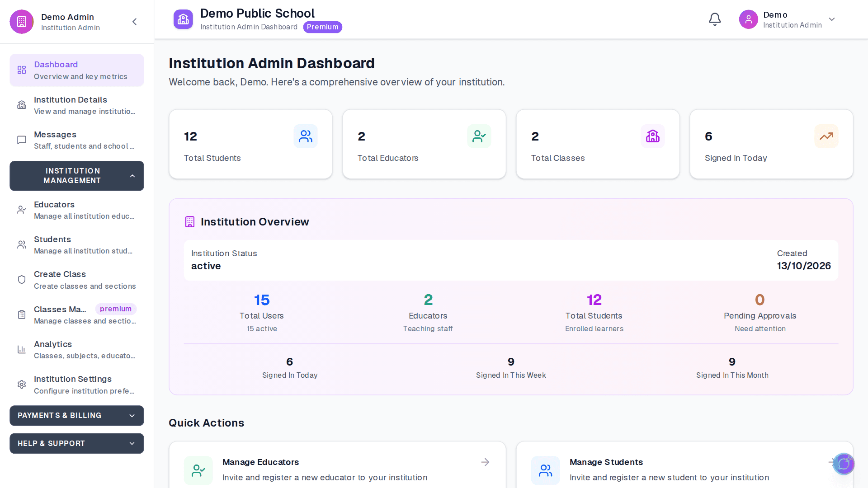Viewport: 868px width, 488px height.
Task: Open the floating chat assistant bubble
Action: point(844,464)
